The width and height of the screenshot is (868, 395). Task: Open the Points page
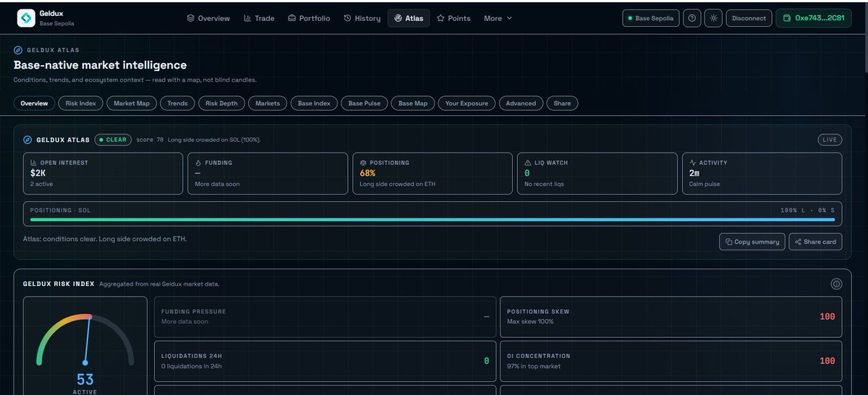pyautogui.click(x=454, y=18)
